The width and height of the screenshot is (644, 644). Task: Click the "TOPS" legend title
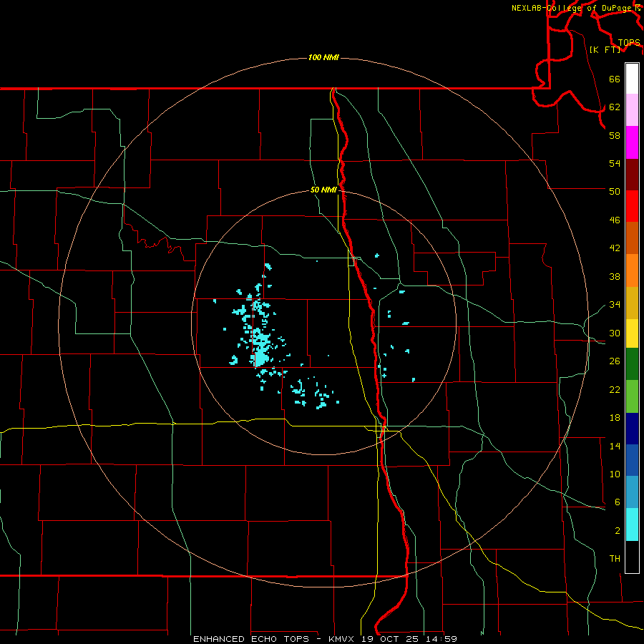[x=629, y=43]
